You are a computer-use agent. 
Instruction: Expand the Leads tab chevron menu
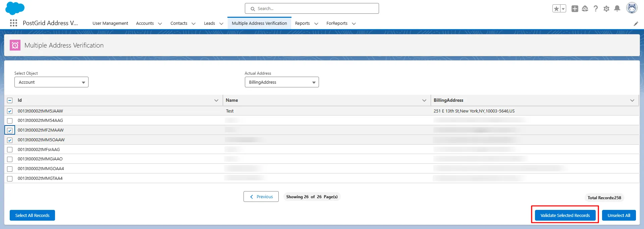click(x=221, y=23)
